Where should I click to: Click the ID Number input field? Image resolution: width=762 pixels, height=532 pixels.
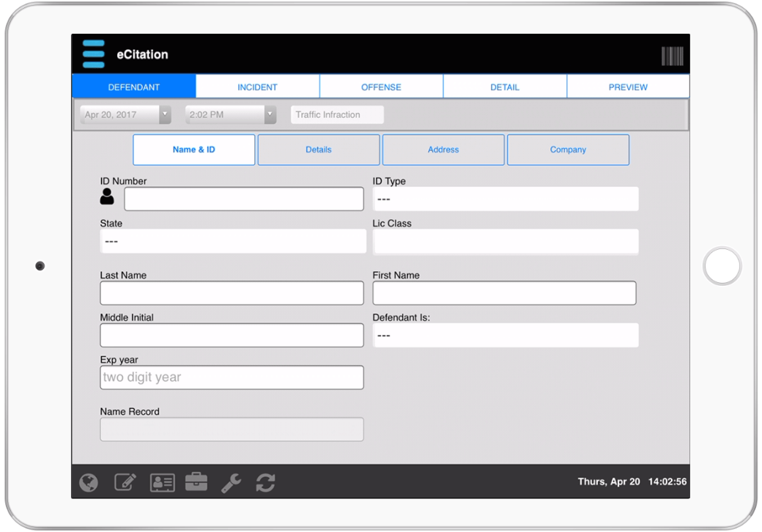(x=244, y=199)
